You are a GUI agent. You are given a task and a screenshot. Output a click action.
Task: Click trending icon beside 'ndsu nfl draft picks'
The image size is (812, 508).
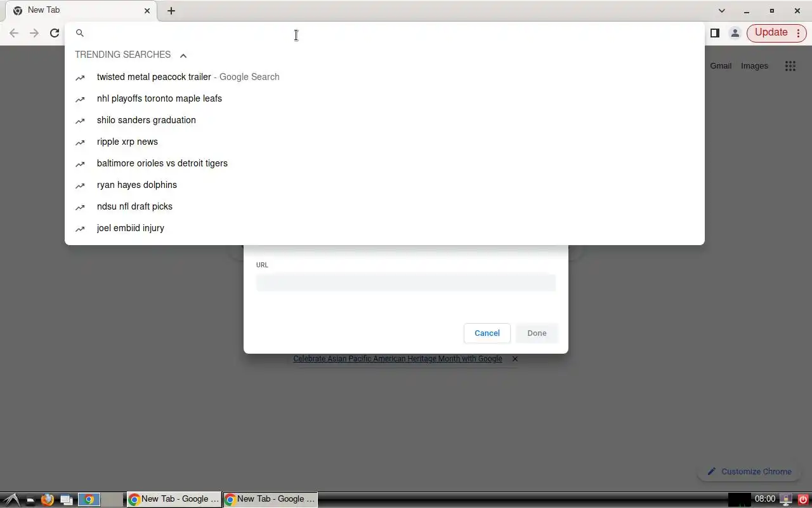pyautogui.click(x=80, y=207)
